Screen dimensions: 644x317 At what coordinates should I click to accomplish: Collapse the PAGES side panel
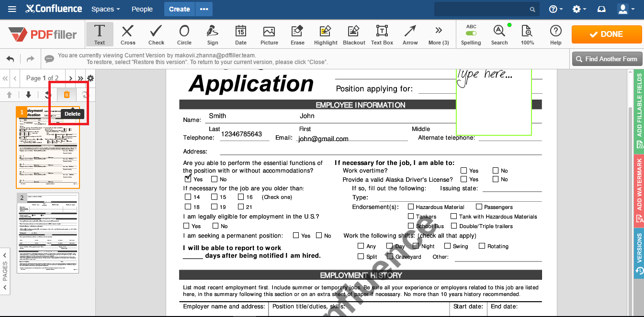[5, 271]
